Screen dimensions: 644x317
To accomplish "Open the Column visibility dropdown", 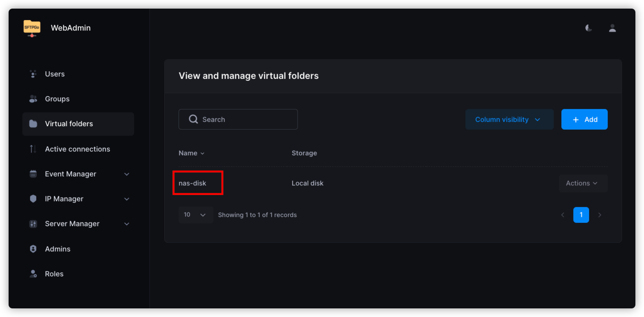I will [x=509, y=120].
